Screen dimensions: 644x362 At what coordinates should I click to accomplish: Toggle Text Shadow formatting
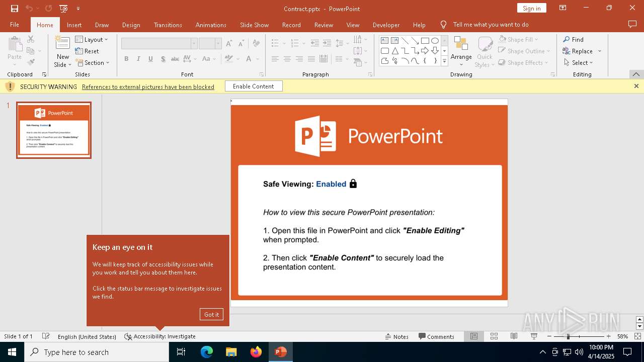coord(163,59)
